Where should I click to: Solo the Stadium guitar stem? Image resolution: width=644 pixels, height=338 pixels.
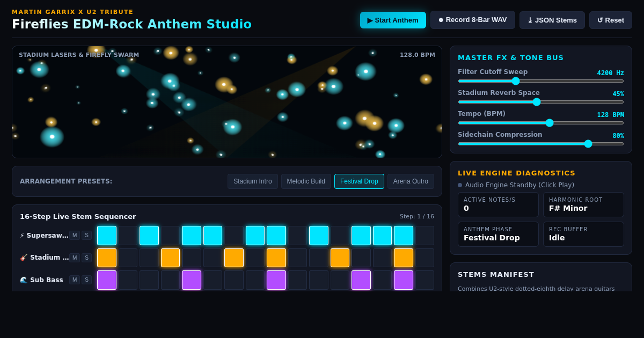[x=86, y=258]
